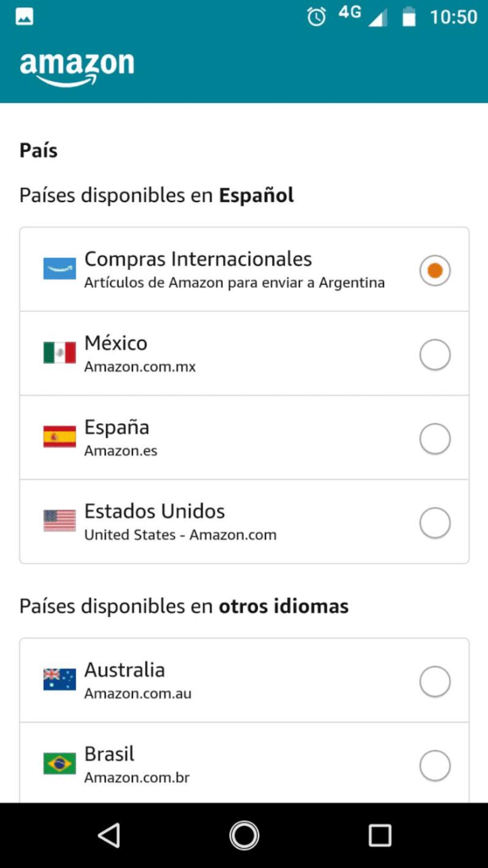Tap the Australia flag icon
Screen dimensions: 488x868
pyautogui.click(x=60, y=679)
